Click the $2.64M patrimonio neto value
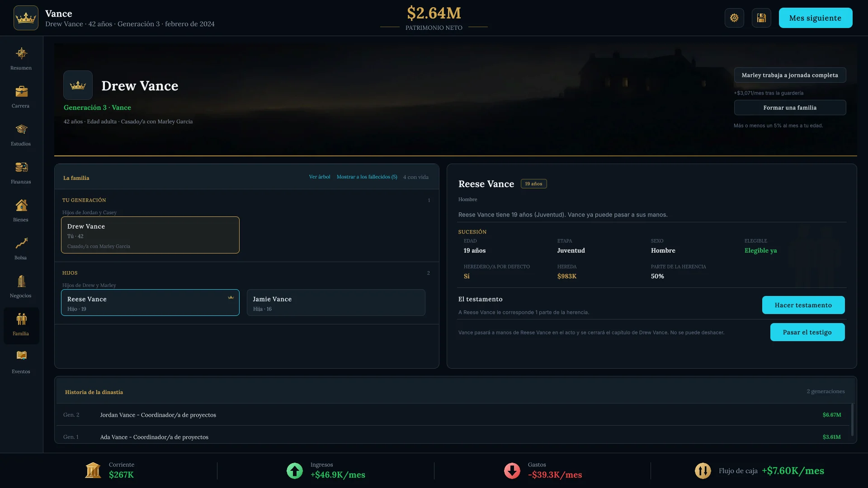The height and width of the screenshot is (488, 868). coord(434,13)
